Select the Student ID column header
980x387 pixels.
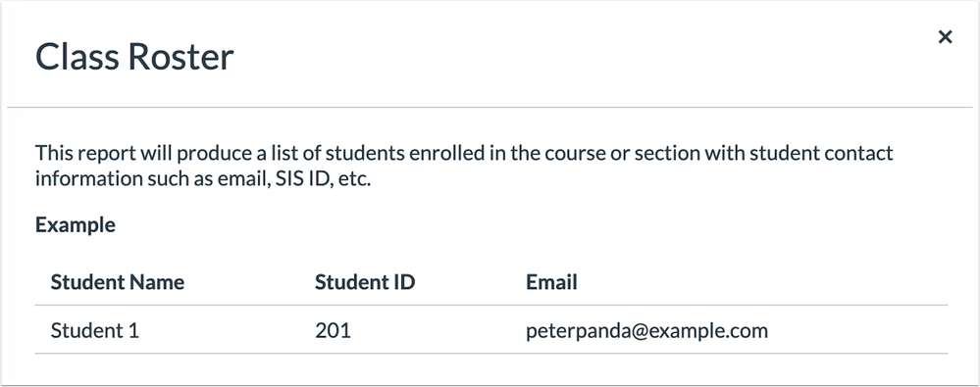365,282
